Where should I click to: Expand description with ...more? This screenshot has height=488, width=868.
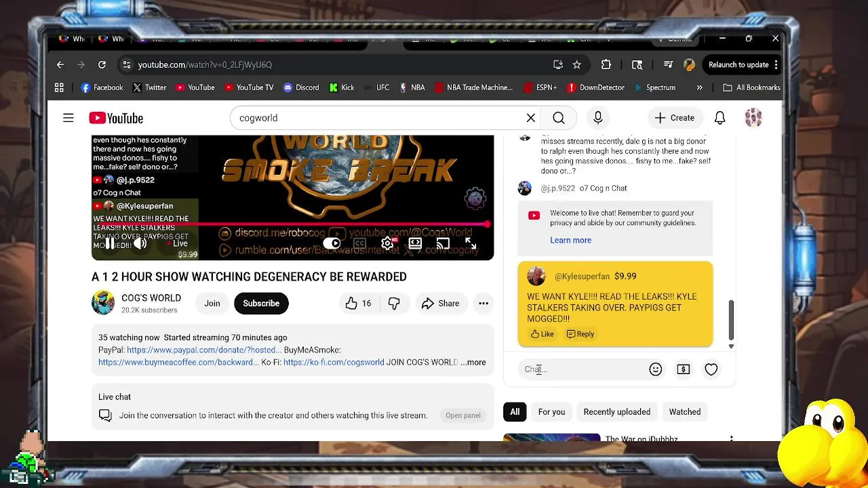point(473,362)
